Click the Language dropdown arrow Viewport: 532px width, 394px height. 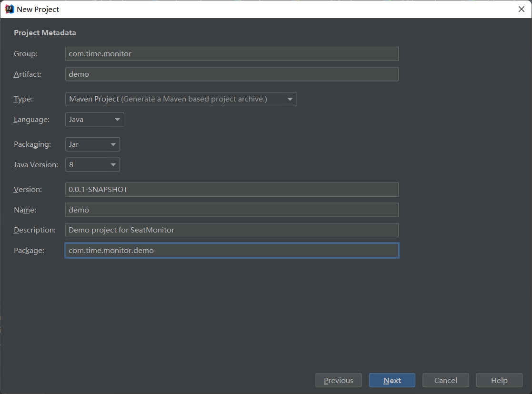pyautogui.click(x=117, y=120)
